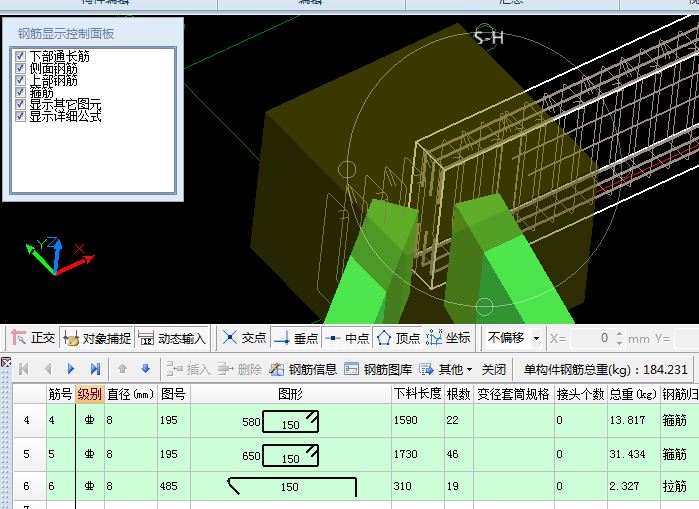699x509 pixels.
Task: Uncheck 侧面钢筋 checkbox
Action: (20, 68)
